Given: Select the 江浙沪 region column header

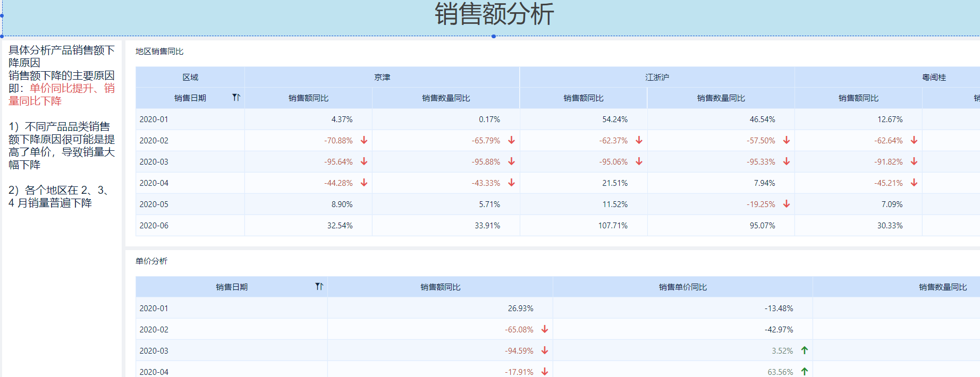Looking at the screenshot, I should coord(657,77).
